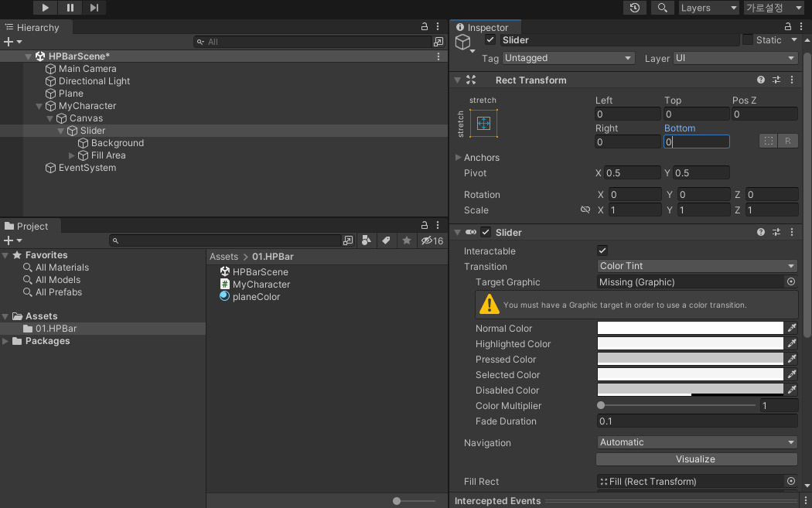
Task: Disable the Slider component checkbox
Action: [x=485, y=232]
